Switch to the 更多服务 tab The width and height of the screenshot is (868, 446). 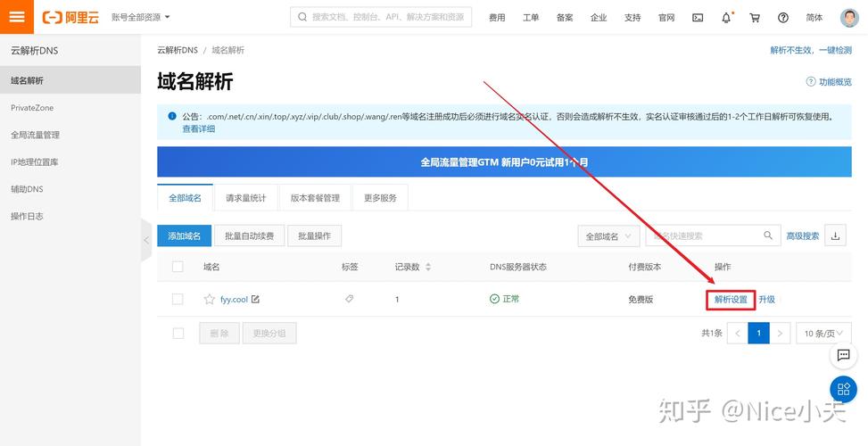[380, 197]
